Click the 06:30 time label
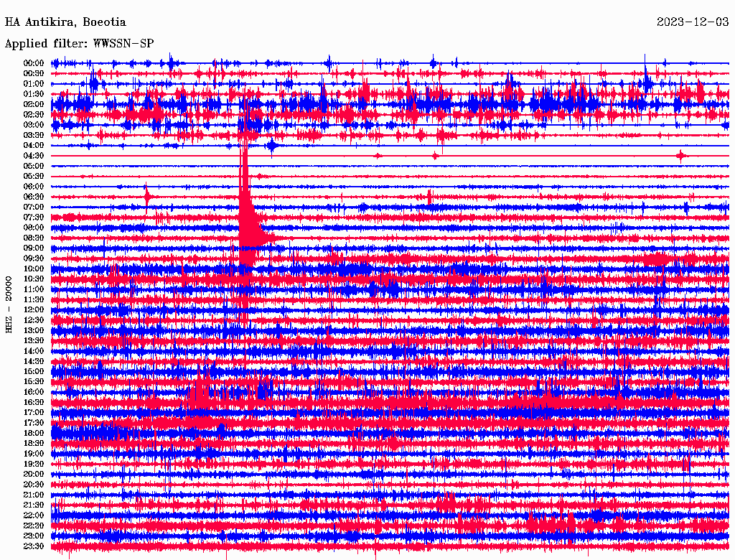735x560 pixels. (34, 197)
